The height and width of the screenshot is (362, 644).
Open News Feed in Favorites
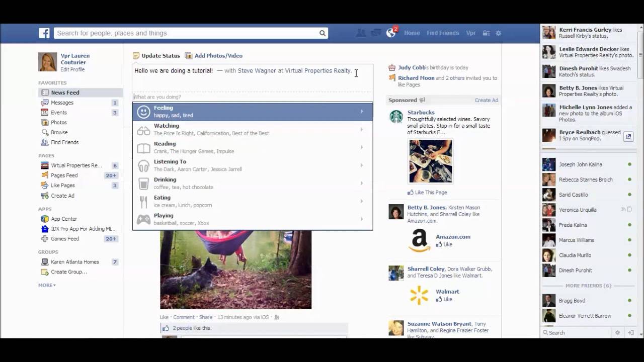[x=80, y=93]
